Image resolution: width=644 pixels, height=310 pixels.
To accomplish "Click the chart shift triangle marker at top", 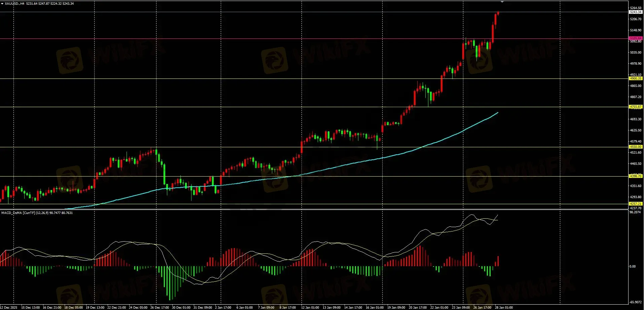I will pyautogui.click(x=502, y=2).
